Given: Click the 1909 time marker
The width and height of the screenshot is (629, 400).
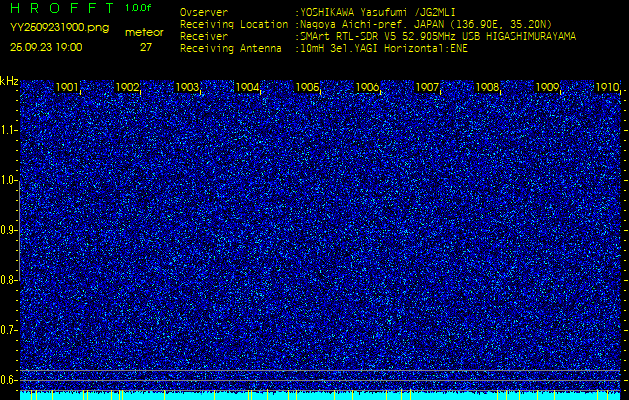Looking at the screenshot, I should pos(547,87).
